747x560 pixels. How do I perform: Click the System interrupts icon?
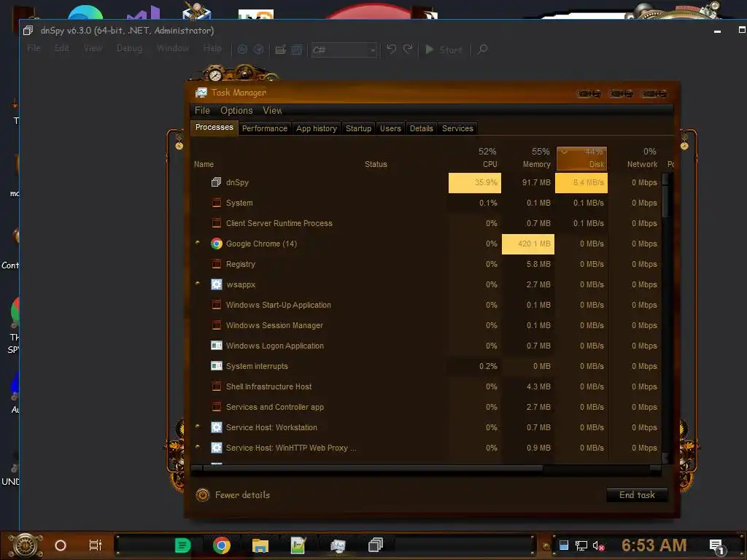point(216,366)
